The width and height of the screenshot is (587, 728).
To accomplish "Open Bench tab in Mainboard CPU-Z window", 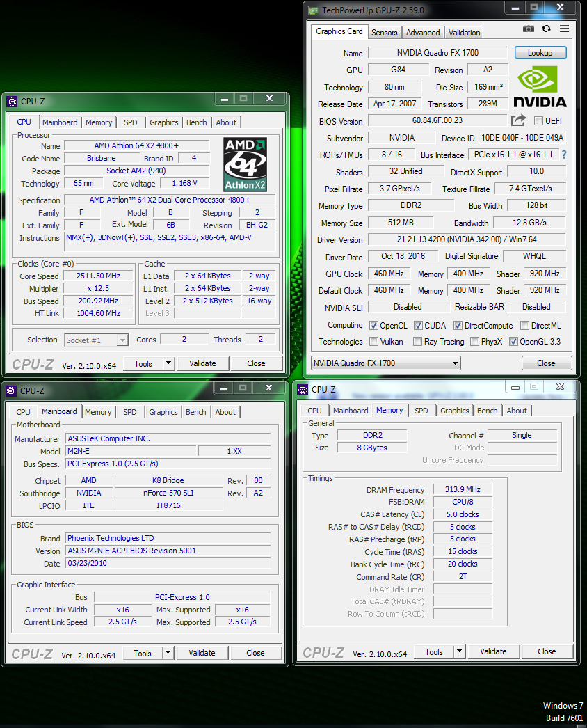I will [196, 412].
